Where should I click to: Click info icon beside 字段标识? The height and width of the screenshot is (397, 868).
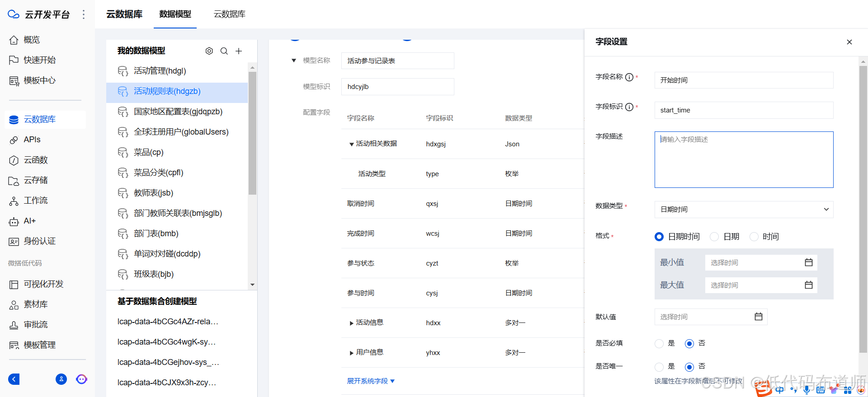click(629, 107)
